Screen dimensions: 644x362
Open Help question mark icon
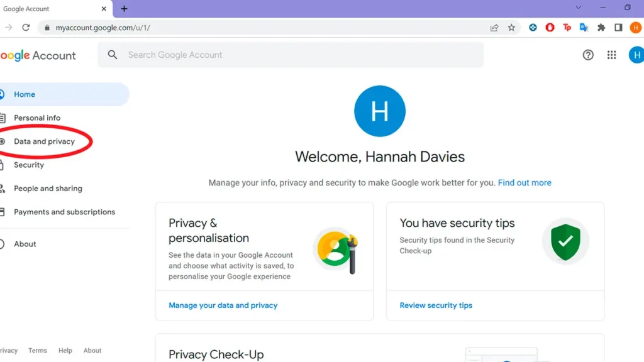[x=588, y=55]
